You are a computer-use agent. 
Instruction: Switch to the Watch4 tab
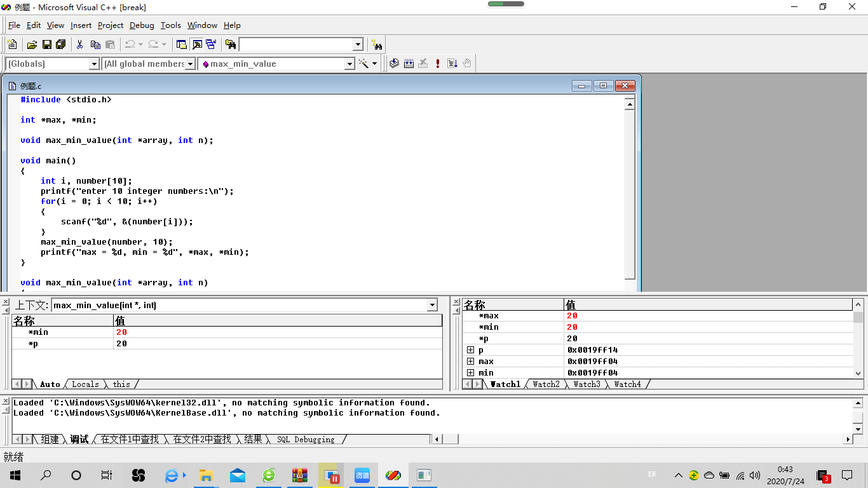tap(627, 384)
